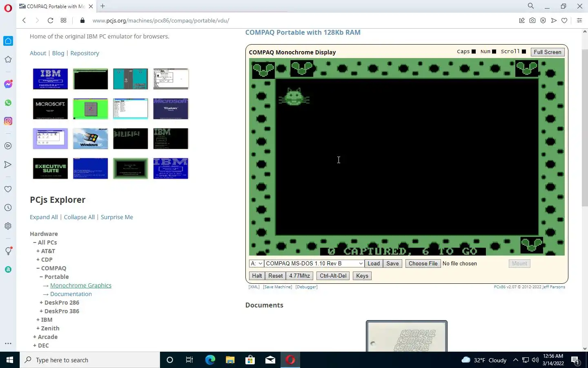
Task: Open Microsoft Edge from taskbar
Action: click(x=210, y=360)
